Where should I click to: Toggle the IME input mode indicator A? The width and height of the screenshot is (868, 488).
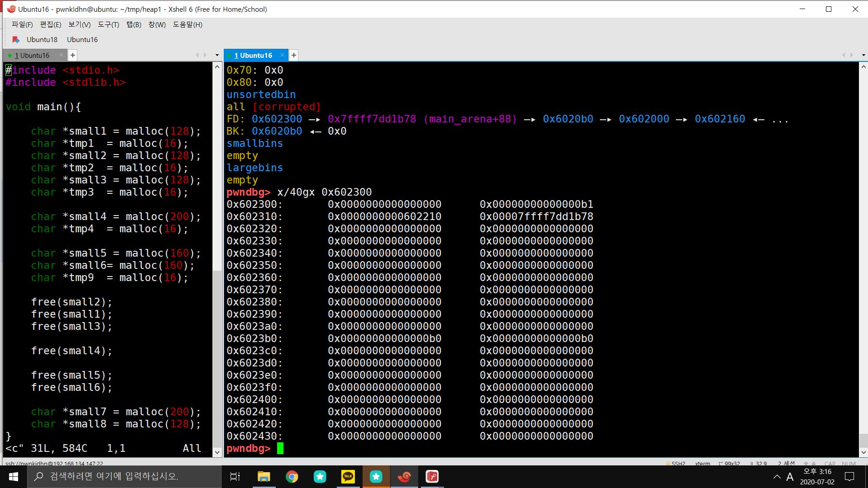(790, 477)
